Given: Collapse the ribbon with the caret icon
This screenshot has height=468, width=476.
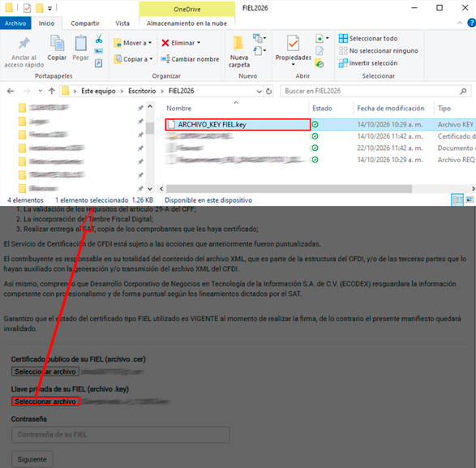Looking at the screenshot, I should coord(460,23).
